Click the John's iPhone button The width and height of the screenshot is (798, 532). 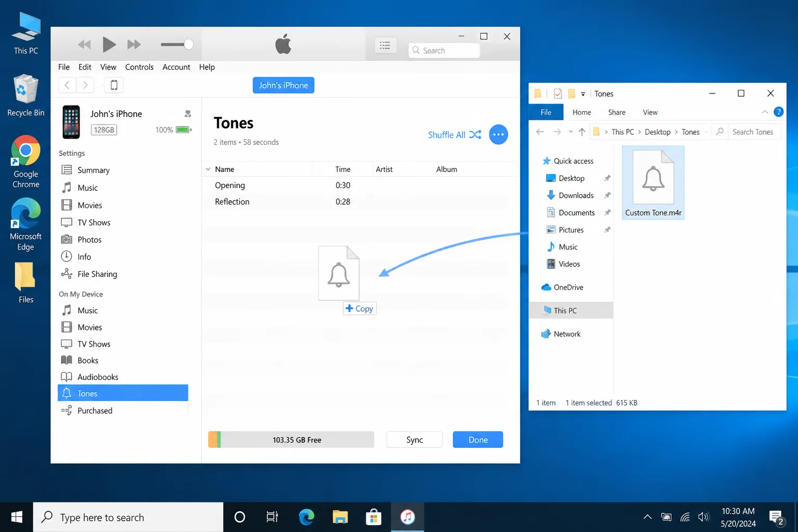coord(284,85)
